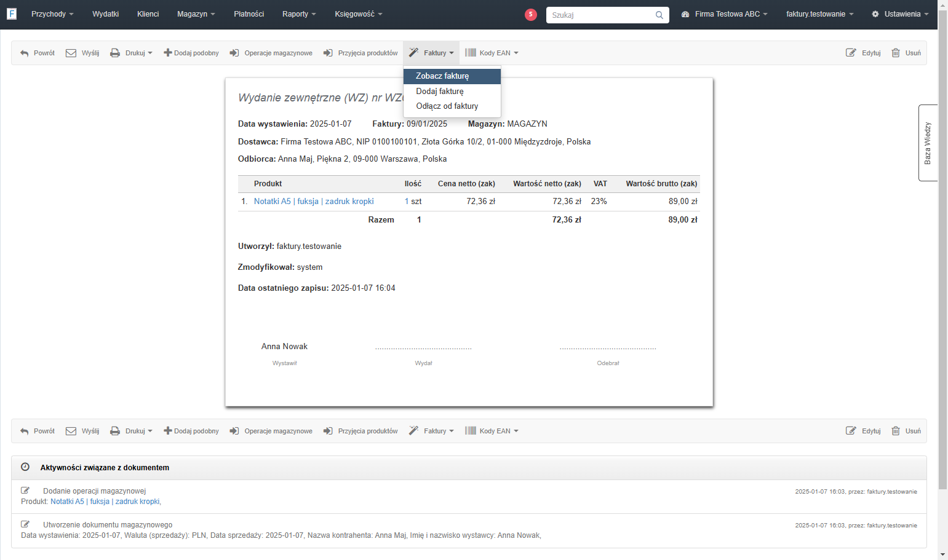948x560 pixels.
Task: Go to Klienci in navbar
Action: pos(148,14)
